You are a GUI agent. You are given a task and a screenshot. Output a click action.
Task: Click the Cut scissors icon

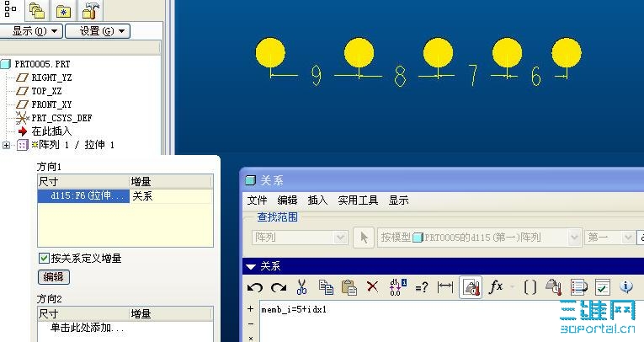(302, 287)
